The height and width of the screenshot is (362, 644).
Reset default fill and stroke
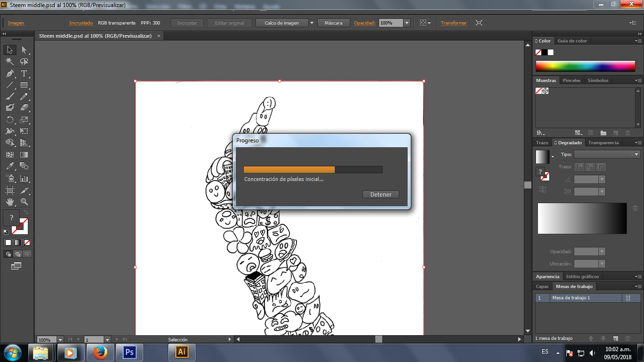[x=6, y=231]
